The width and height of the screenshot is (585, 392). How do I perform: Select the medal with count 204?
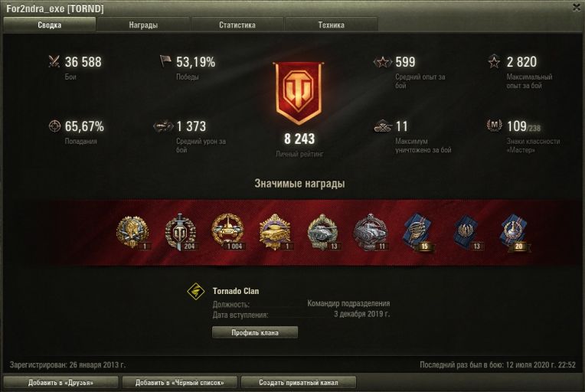pos(181,232)
